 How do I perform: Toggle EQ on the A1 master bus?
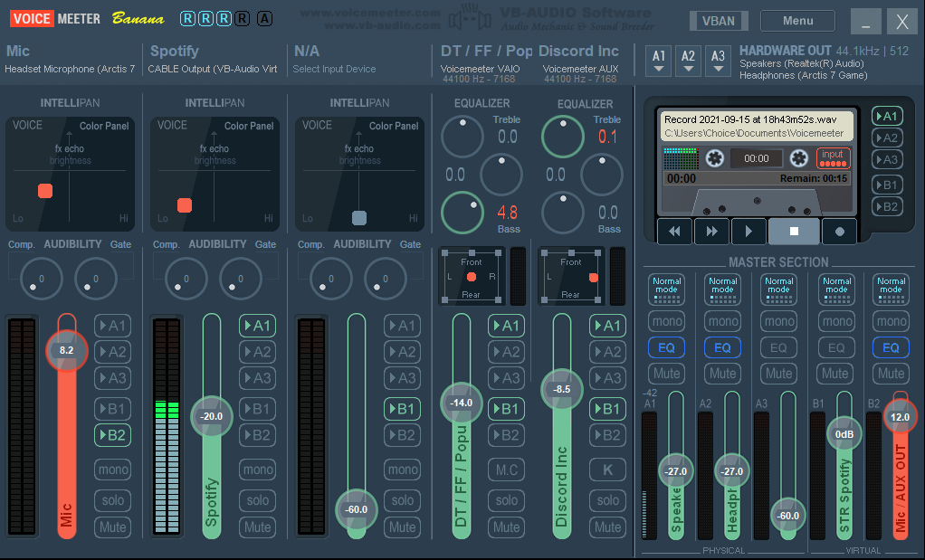[667, 347]
